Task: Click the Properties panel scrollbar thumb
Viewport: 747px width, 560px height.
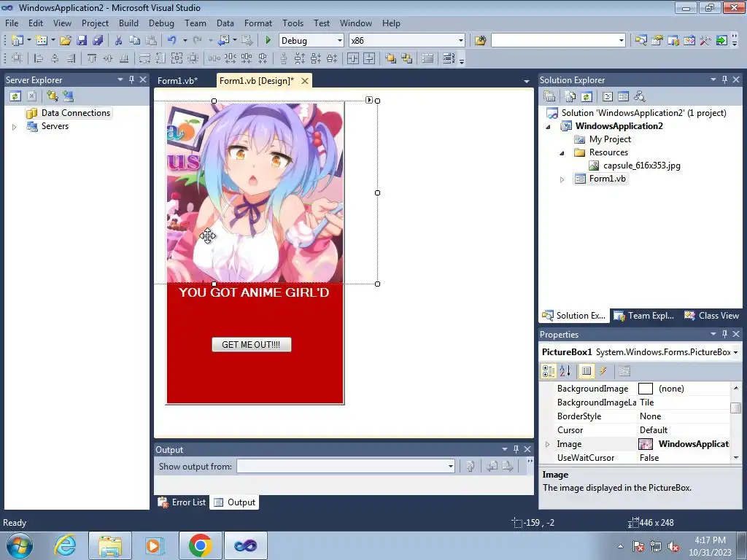Action: coord(736,408)
